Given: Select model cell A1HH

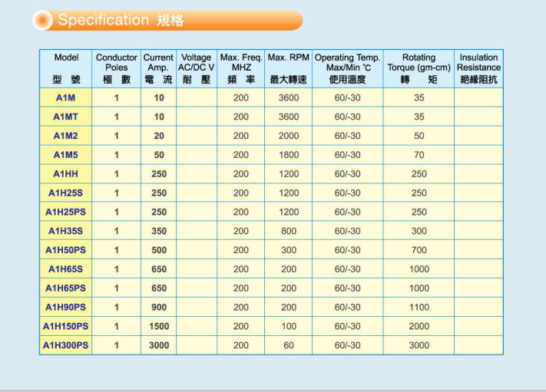Looking at the screenshot, I should pos(66,174).
